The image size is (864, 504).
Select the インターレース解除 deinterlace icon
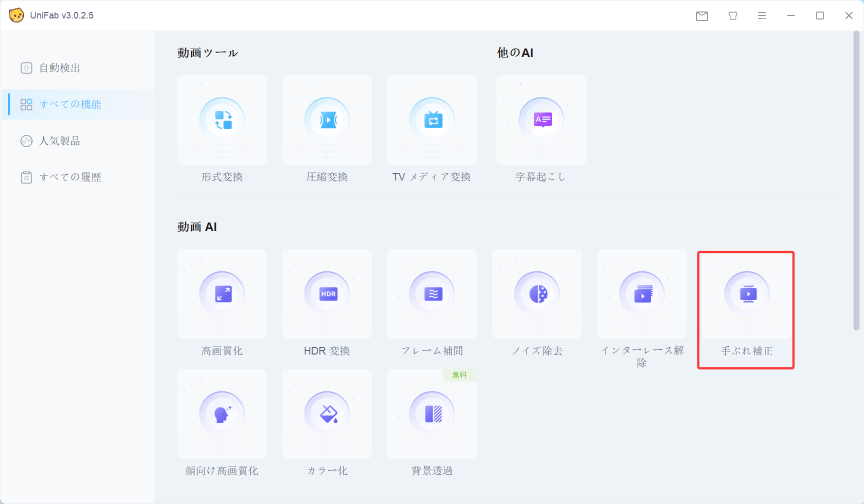click(x=642, y=294)
